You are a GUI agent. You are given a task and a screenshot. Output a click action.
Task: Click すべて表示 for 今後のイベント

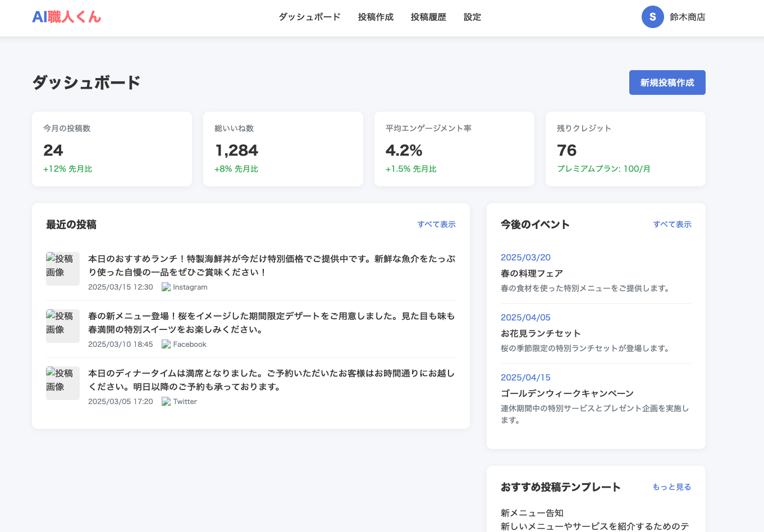[672, 224]
